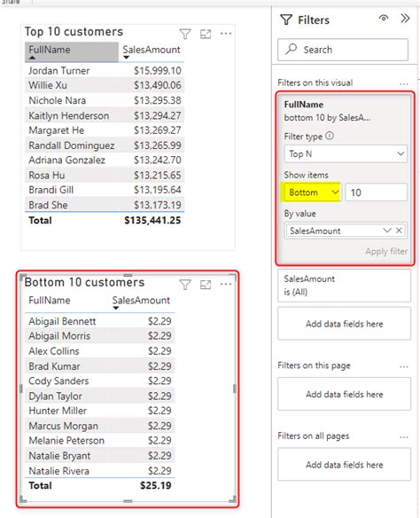
Task: Click Add data fields here under all pages
Action: 344,464
